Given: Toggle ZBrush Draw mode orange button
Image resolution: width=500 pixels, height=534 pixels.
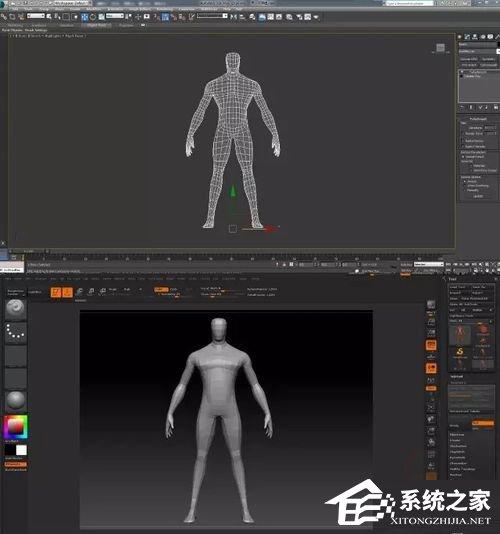Looking at the screenshot, I should click(x=67, y=292).
